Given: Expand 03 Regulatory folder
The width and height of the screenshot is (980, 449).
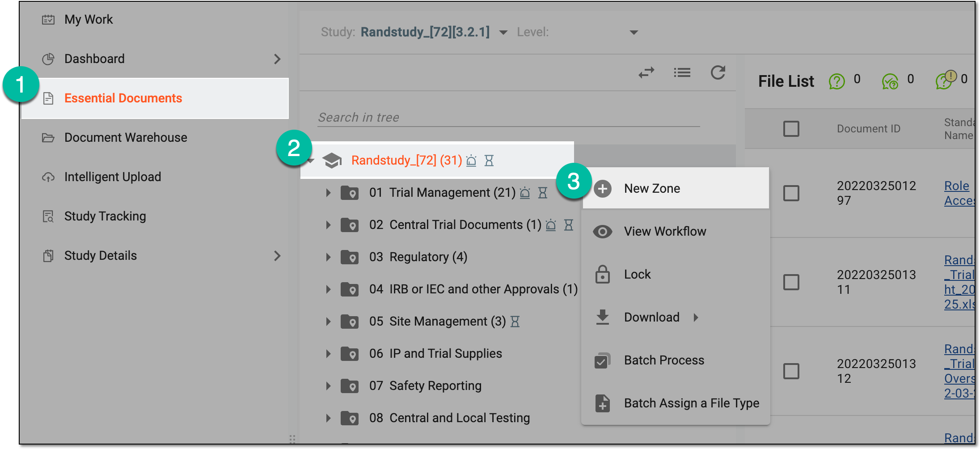Looking at the screenshot, I should [328, 257].
